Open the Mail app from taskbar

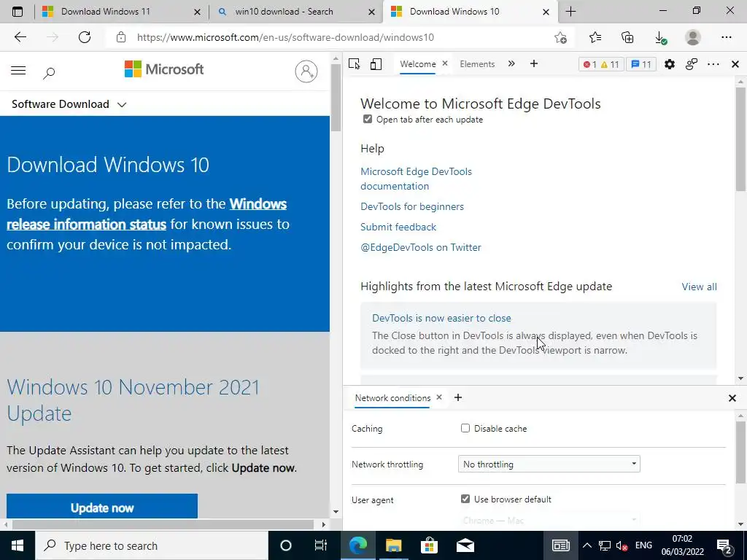465,545
